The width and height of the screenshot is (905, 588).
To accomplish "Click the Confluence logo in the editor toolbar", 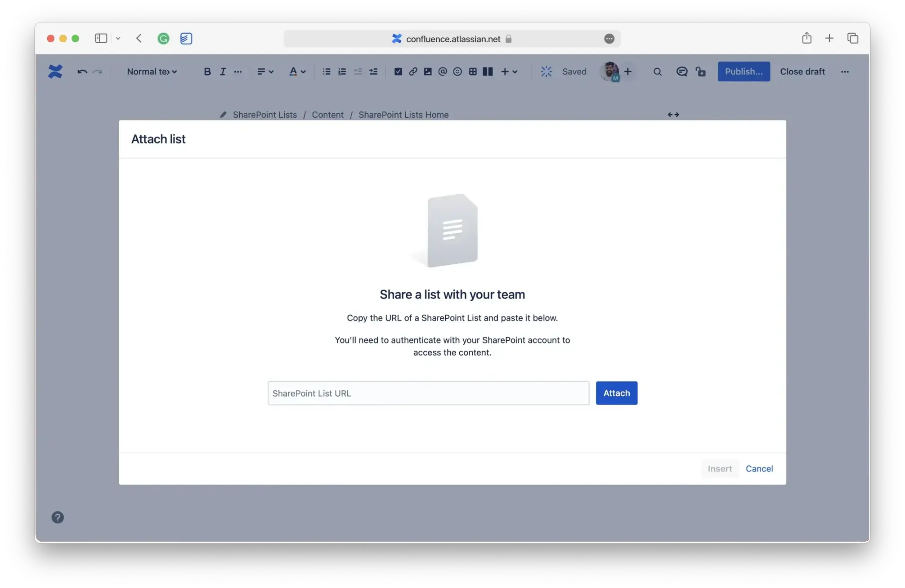I will pos(55,71).
